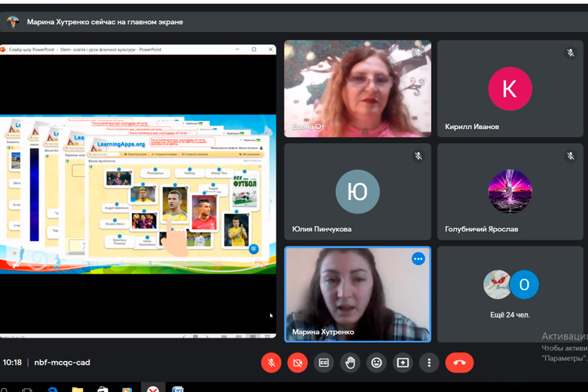
Task: Open the Українська language dropdown in LearningApps
Action: coord(250,140)
